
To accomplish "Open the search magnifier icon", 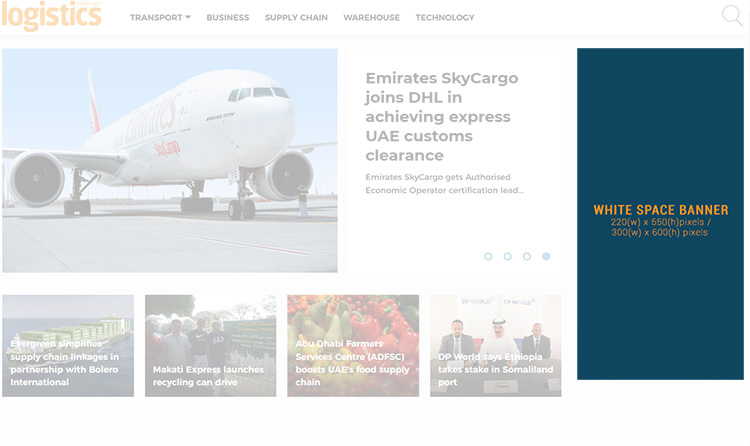I will (x=732, y=15).
